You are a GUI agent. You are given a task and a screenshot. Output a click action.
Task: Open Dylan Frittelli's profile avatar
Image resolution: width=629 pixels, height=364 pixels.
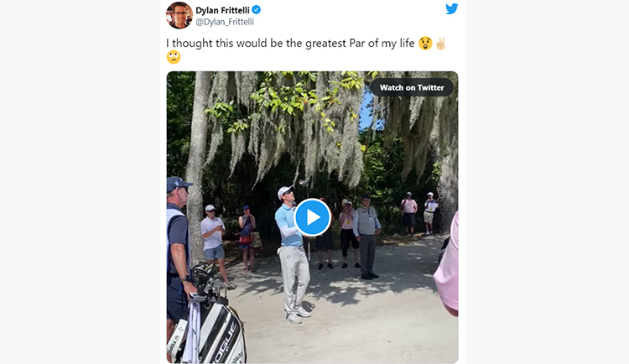click(179, 15)
